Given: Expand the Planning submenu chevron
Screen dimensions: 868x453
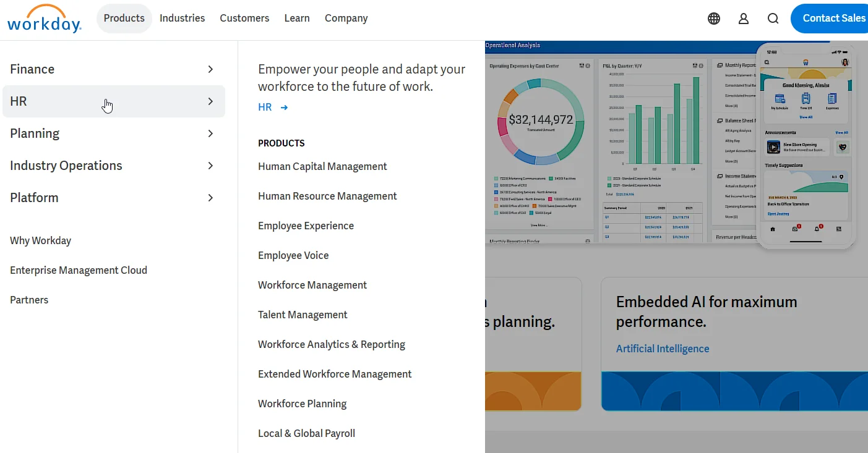Looking at the screenshot, I should [210, 133].
